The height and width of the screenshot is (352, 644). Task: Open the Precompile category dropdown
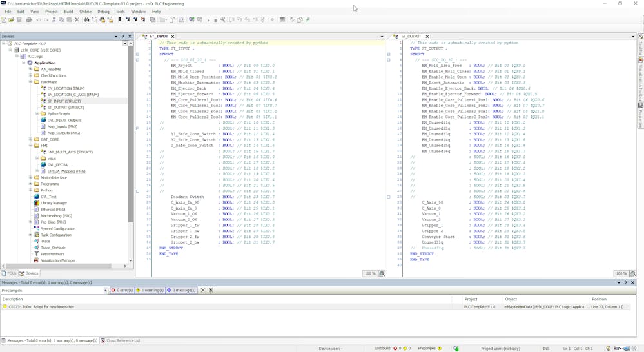105,290
